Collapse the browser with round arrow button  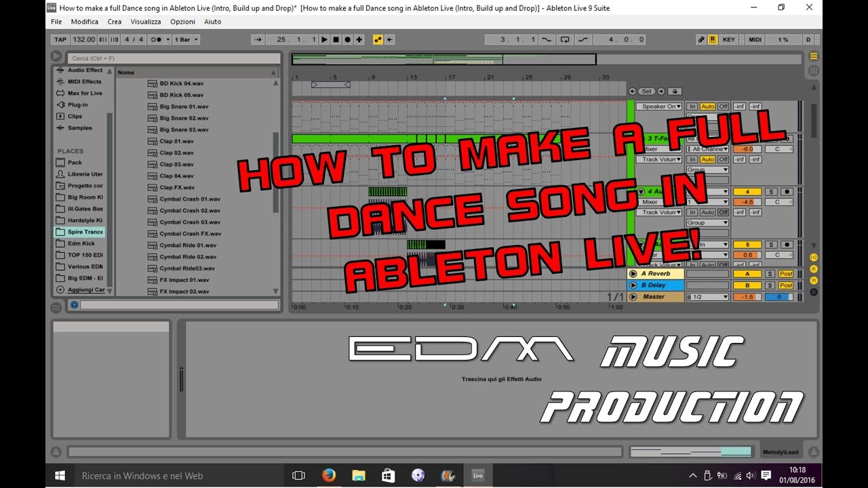coord(56,57)
